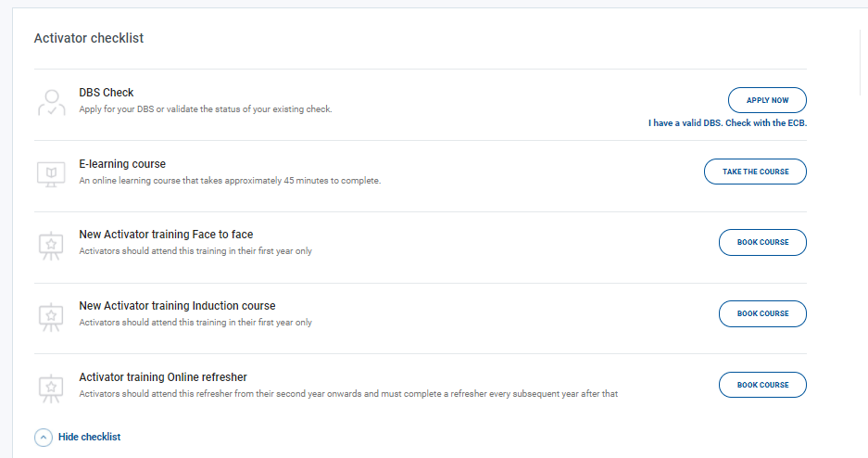Click the DBS Check person icon
The height and width of the screenshot is (458, 868).
point(51,102)
